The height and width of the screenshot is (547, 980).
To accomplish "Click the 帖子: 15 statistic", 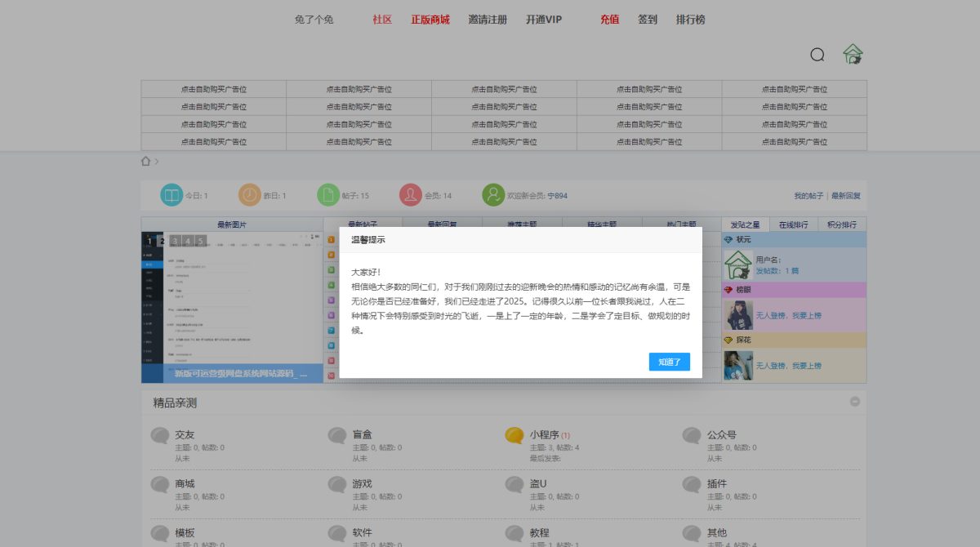I will tap(356, 196).
